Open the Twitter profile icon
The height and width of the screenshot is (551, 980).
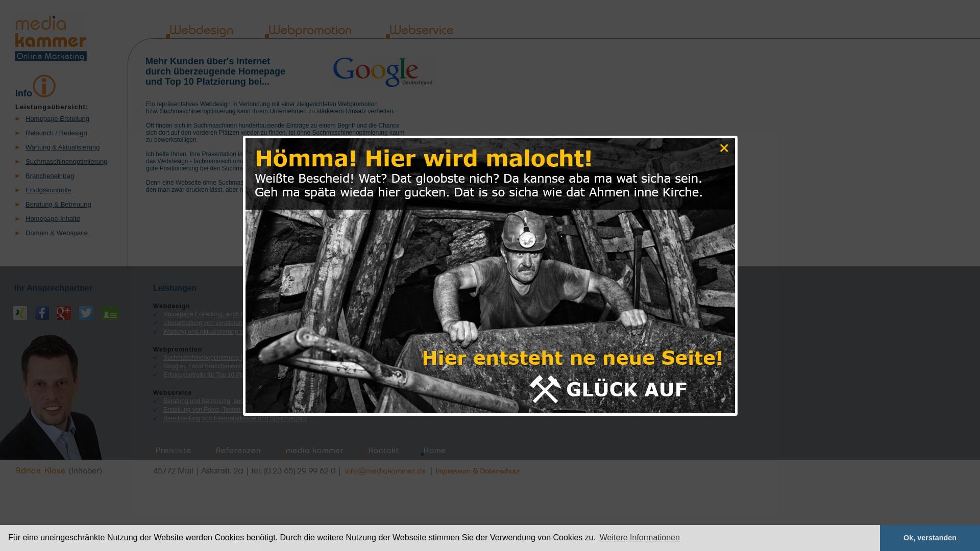pyautogui.click(x=86, y=313)
